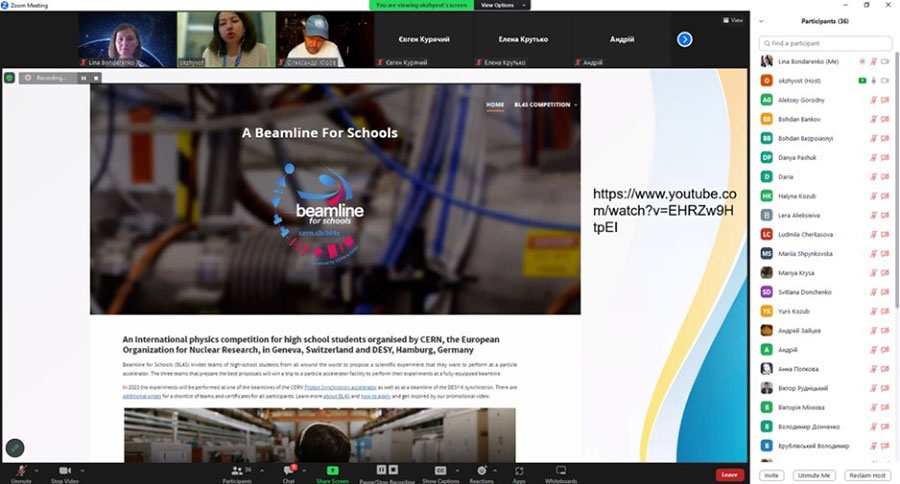Screen dimensions: 900x484
Task: Click the red Leave button
Action: pyautogui.click(x=730, y=475)
